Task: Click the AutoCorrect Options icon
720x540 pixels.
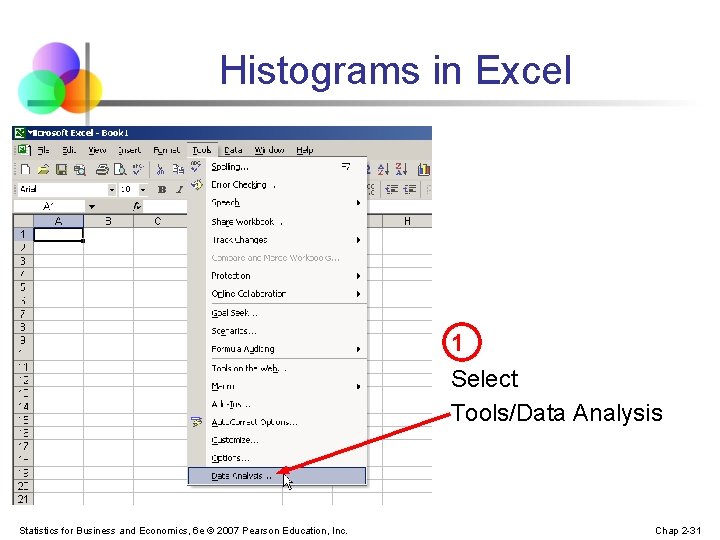Action: pos(197,422)
